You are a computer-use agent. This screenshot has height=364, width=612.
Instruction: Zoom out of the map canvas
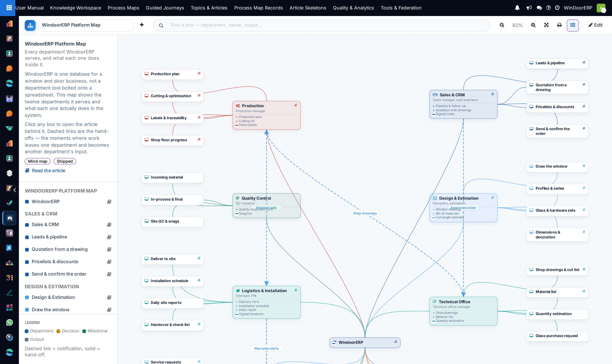coord(502,25)
